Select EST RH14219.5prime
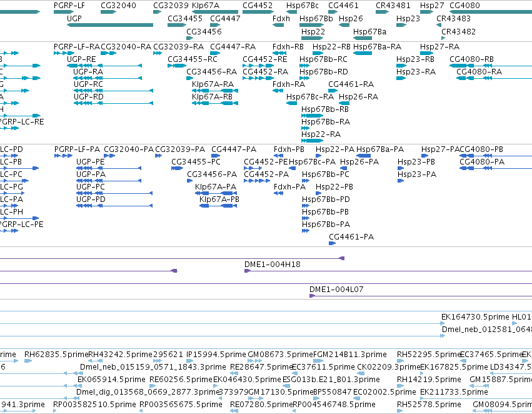This screenshot has width=532, height=414. pos(429,380)
